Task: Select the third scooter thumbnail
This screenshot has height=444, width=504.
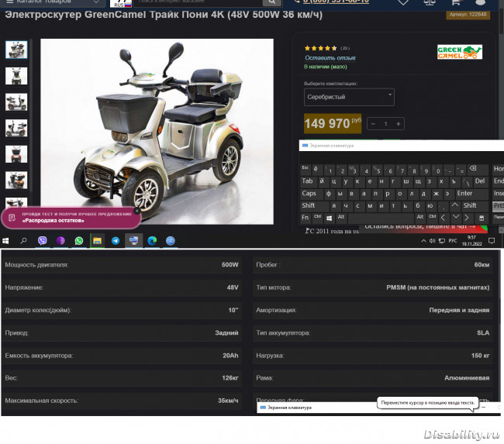Action: pyautogui.click(x=16, y=102)
